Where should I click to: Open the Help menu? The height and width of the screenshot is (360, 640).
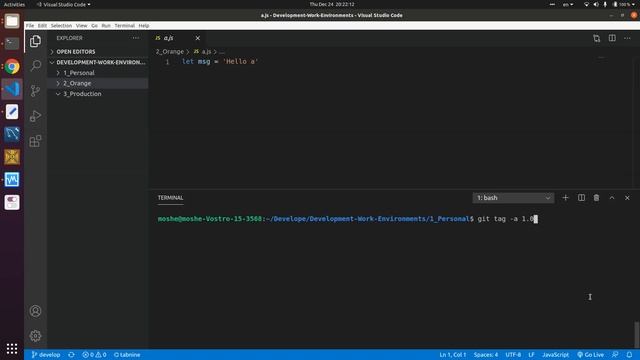[x=144, y=25]
